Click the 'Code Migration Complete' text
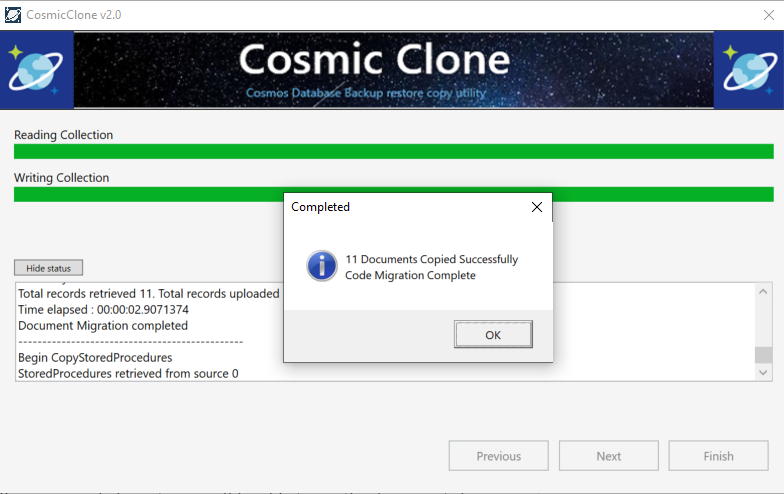The image size is (784, 494). (x=410, y=275)
